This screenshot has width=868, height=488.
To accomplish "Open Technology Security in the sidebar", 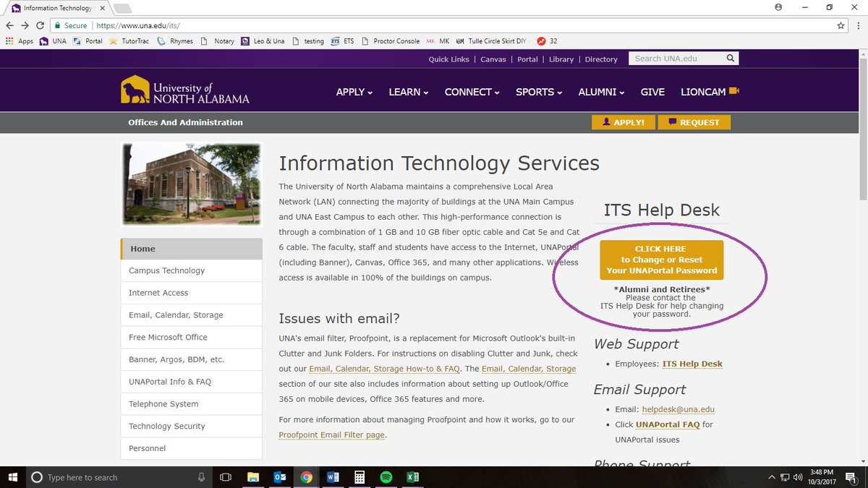I will tap(191, 426).
